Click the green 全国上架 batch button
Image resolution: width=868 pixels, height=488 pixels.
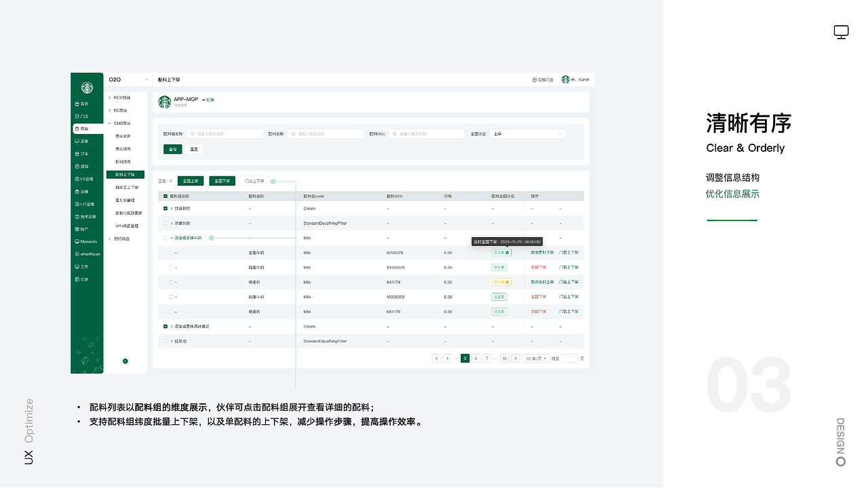point(191,181)
